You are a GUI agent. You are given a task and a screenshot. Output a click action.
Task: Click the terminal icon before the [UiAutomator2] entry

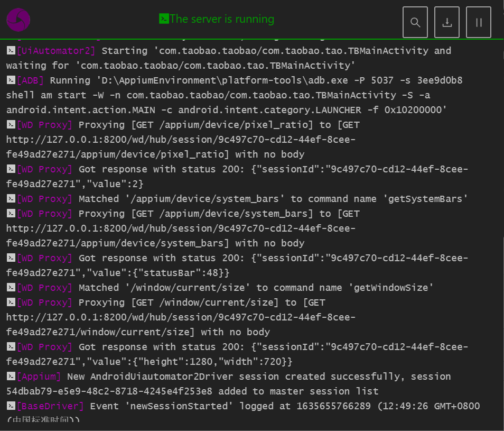tap(11, 51)
